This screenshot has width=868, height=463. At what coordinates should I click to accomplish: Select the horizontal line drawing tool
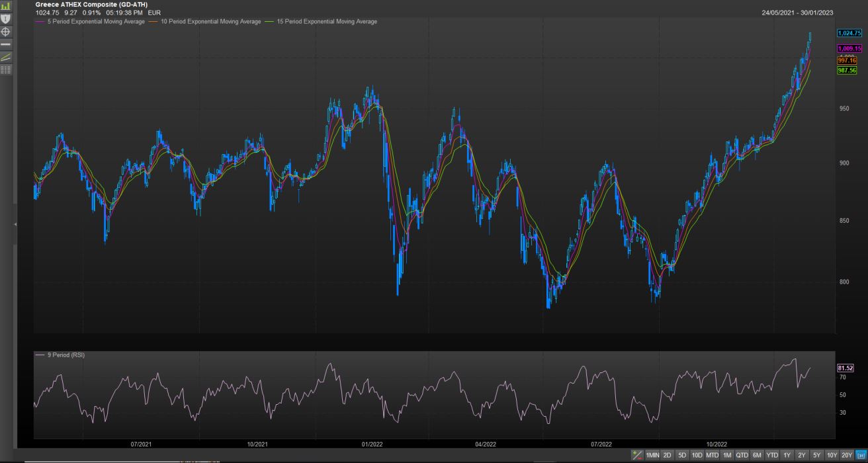[x=6, y=44]
